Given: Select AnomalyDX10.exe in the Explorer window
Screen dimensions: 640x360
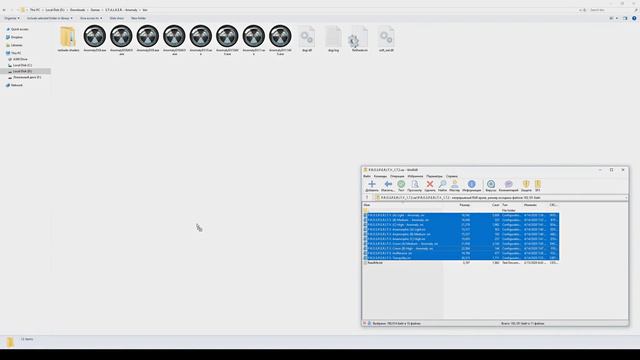Looking at the screenshot, I should tap(201, 40).
